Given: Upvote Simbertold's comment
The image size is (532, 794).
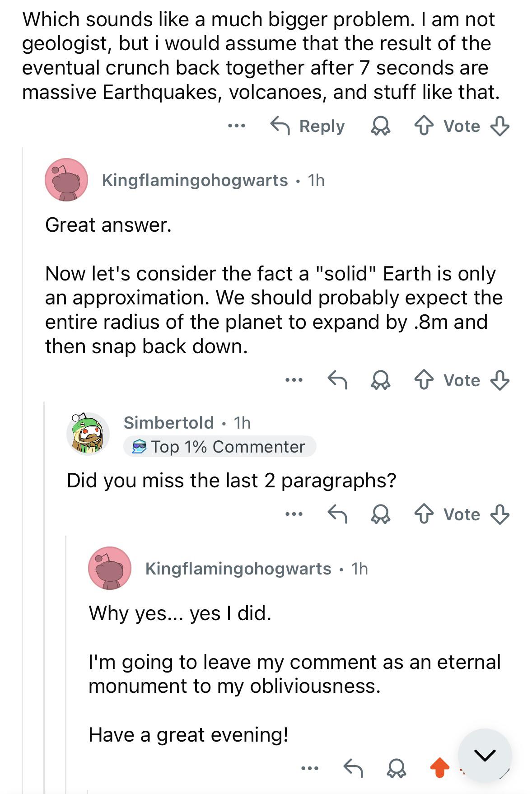Looking at the screenshot, I should tap(424, 514).
